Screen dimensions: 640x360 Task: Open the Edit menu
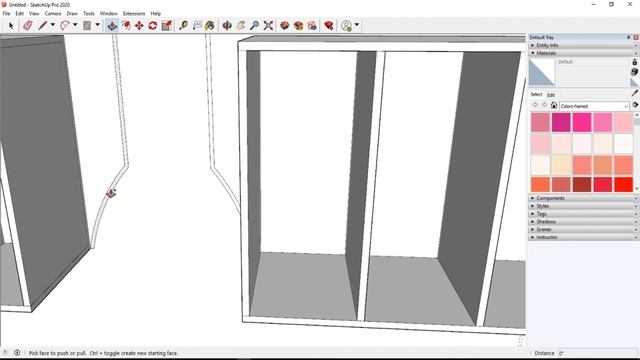tap(20, 13)
